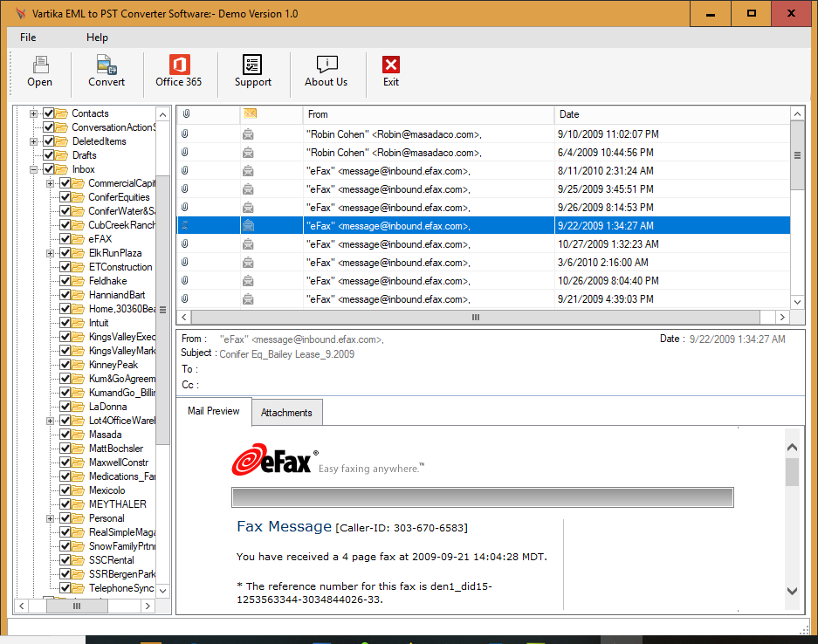Click paperclip of 9/21/2009 eFax row
This screenshot has height=644, width=818.
[x=185, y=298]
